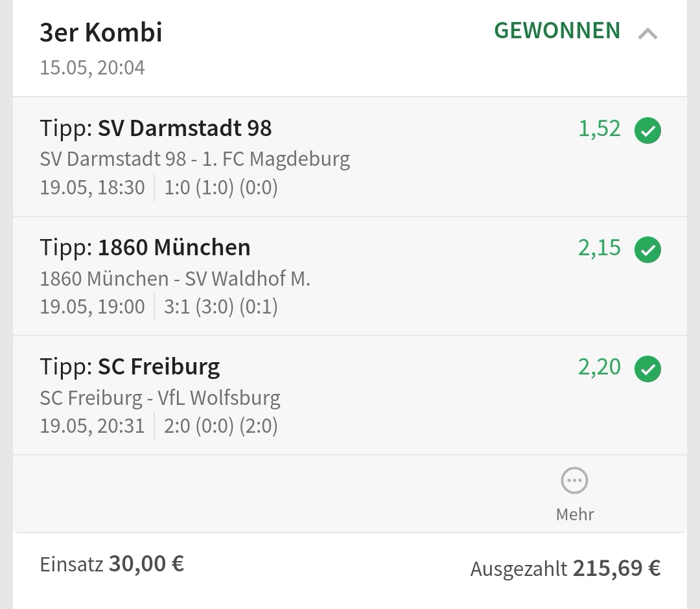The height and width of the screenshot is (609, 700).
Task: Open the 1860 München tip row
Action: pyautogui.click(x=145, y=247)
